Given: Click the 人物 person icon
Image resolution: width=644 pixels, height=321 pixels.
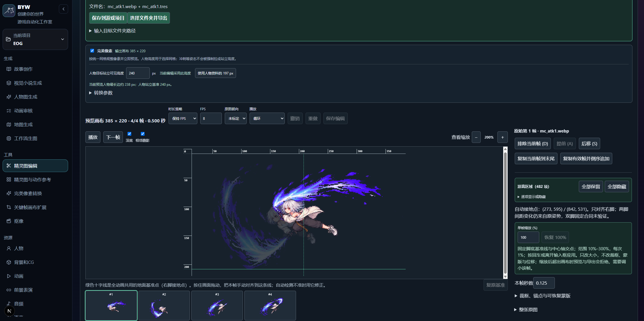Looking at the screenshot, I should click(x=9, y=248).
